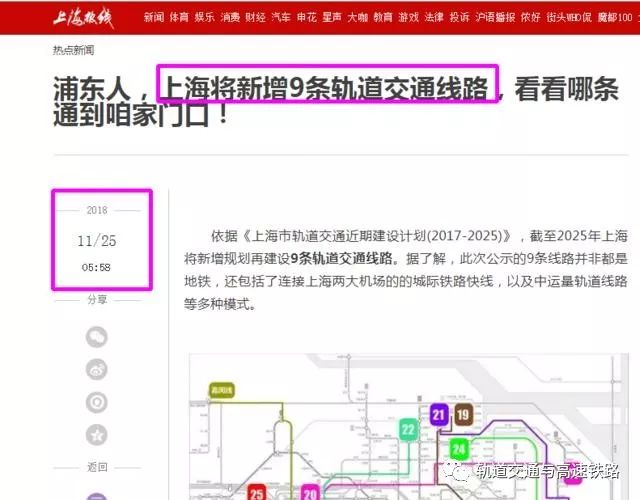Select 街头WHO侃 navigation item
Image resolution: width=640 pixels, height=500 pixels.
coord(569,17)
